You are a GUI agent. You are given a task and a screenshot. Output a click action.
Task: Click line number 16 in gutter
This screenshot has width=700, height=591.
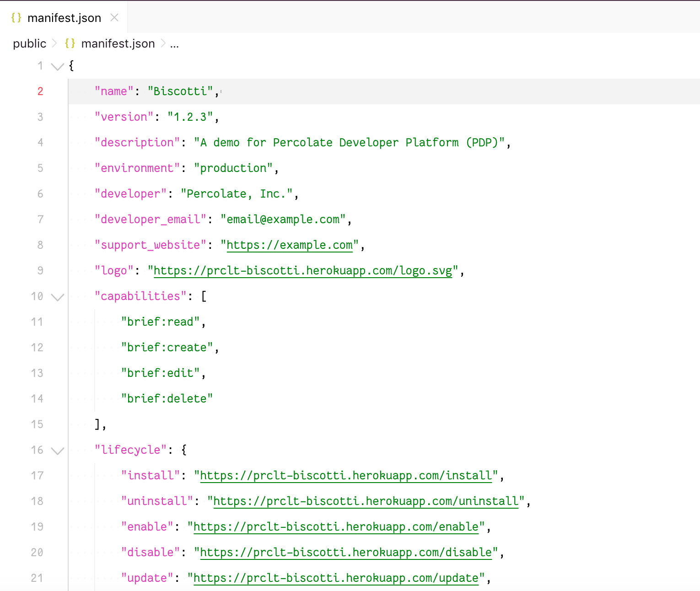tap(37, 450)
